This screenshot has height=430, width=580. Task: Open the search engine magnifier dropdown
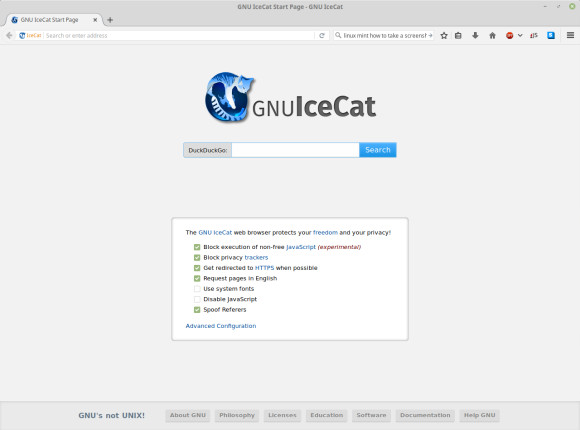[338, 36]
